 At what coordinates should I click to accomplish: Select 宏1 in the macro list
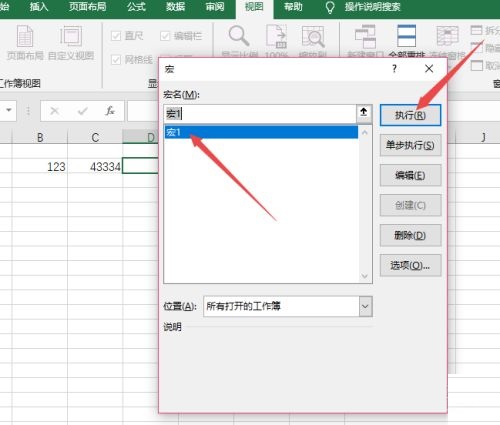click(261, 132)
